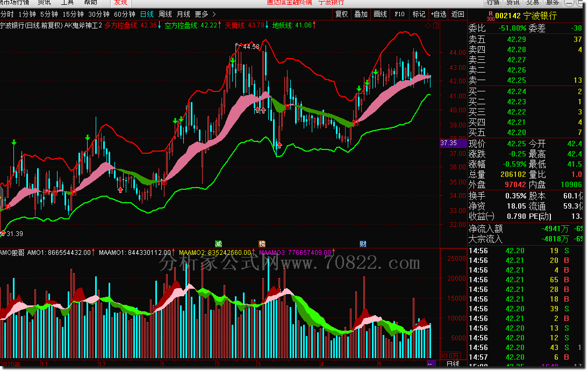Click the 买一 42.24 order row
Screen dimensions: 588x371
point(525,91)
